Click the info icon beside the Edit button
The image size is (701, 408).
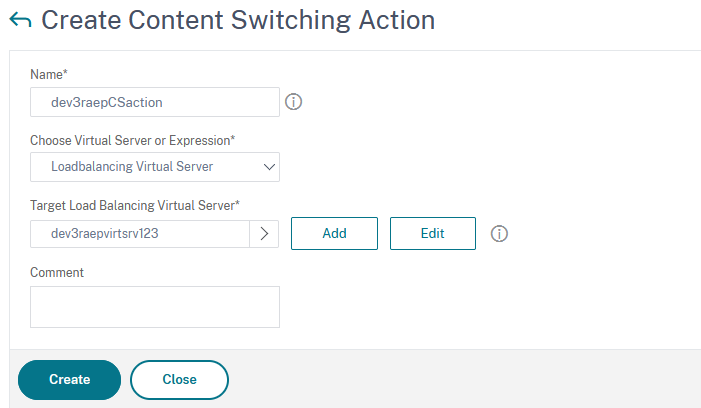coord(500,233)
